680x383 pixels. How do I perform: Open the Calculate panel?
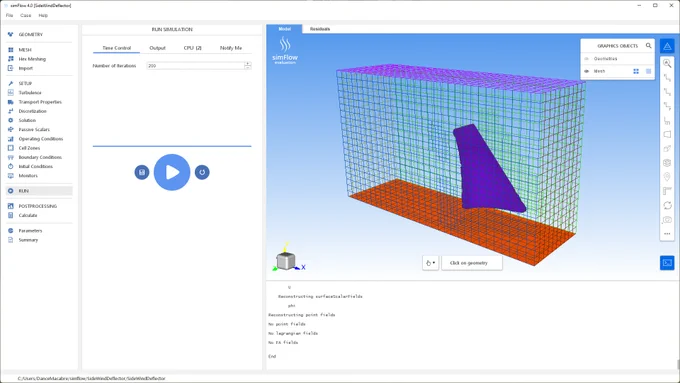(x=28, y=215)
